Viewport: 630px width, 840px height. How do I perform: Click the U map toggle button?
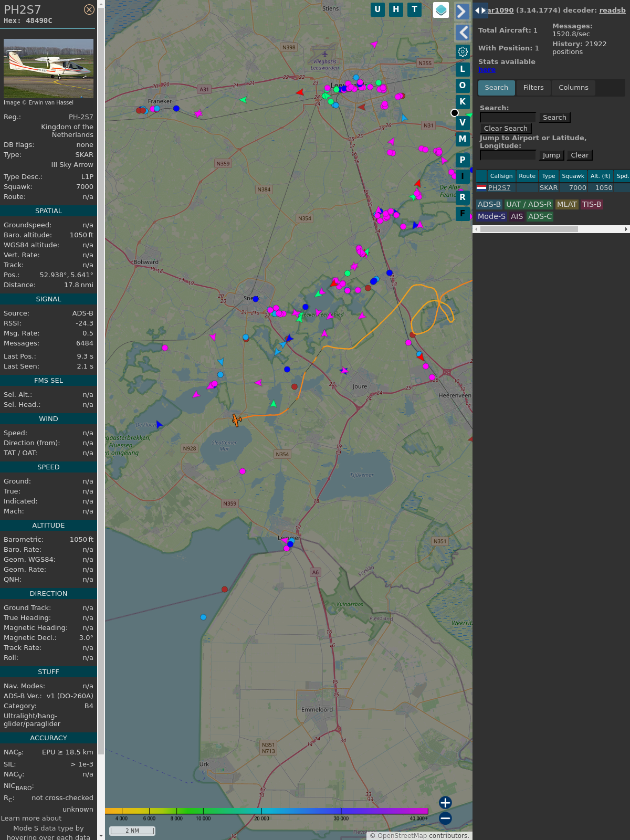[377, 9]
